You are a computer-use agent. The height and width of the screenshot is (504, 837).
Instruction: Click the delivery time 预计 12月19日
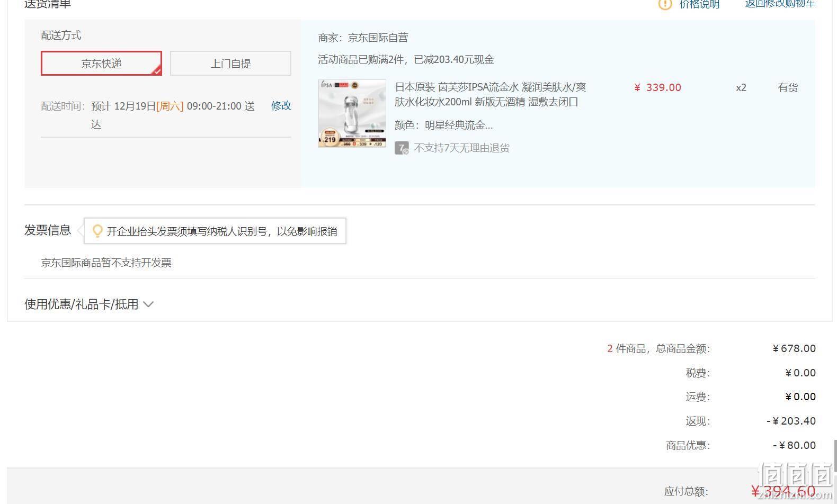tap(123, 106)
